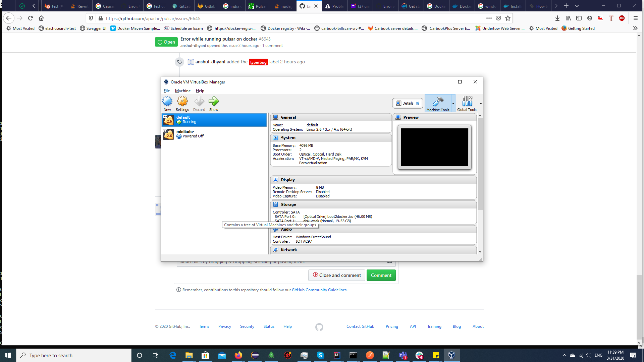Open Task View in taskbar

[x=156, y=355]
